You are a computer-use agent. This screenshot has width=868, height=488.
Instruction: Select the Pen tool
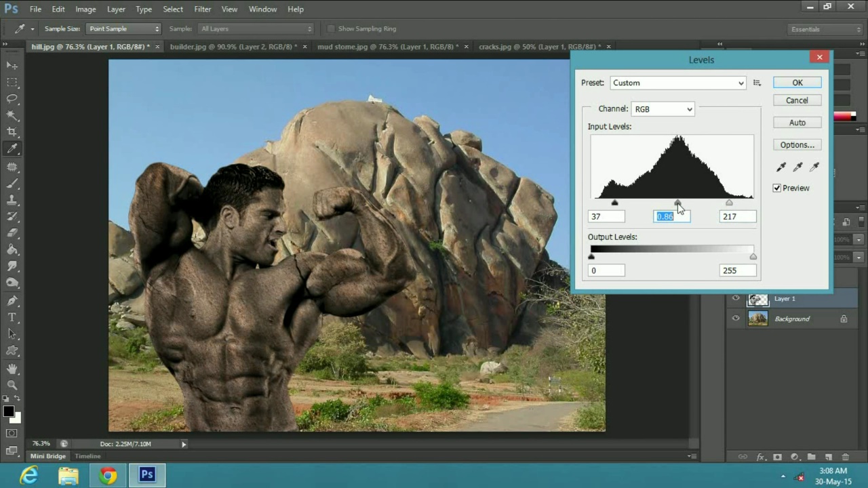(12, 300)
